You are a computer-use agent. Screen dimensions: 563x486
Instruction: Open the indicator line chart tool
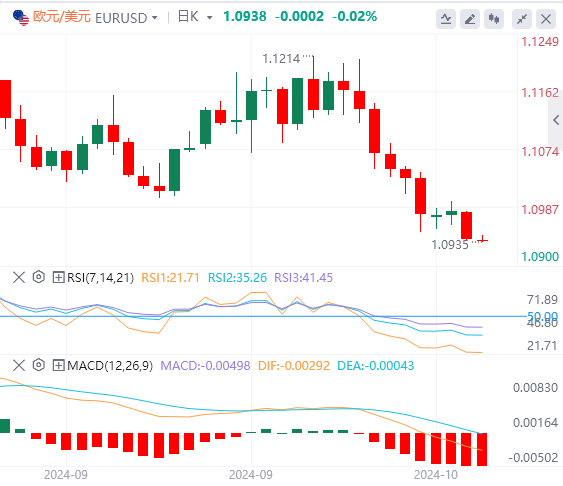click(446, 19)
